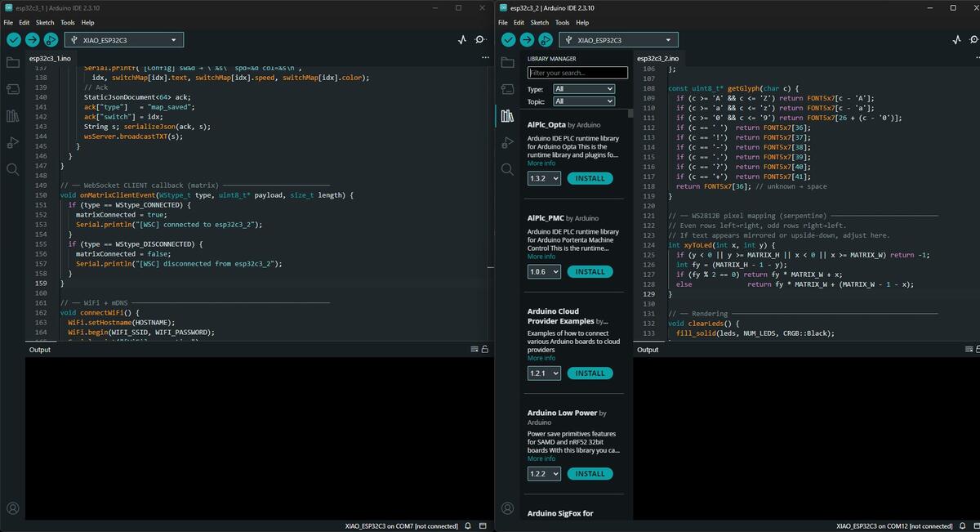
Task: Open account profile icon in esp32c3_1 window
Action: tap(12, 508)
